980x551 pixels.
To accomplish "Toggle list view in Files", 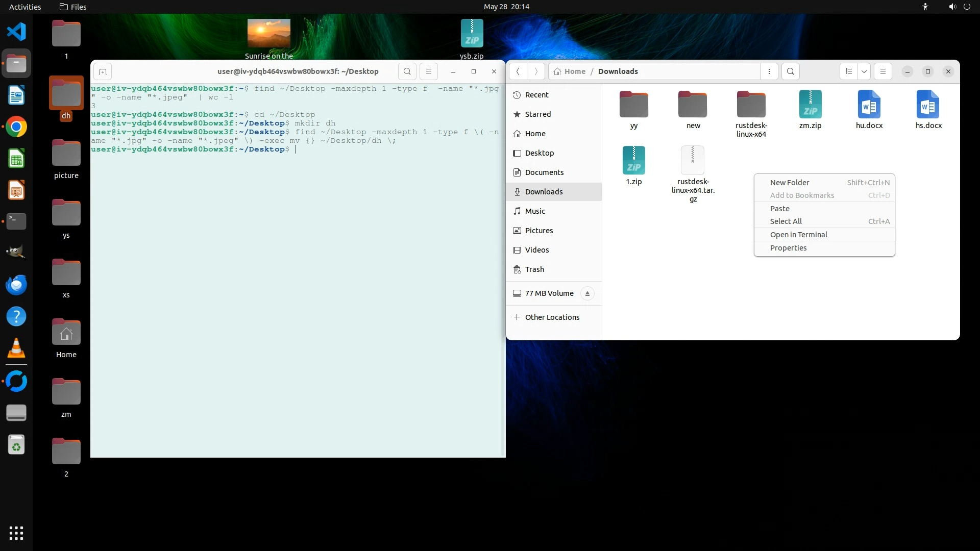I will tap(849, 71).
